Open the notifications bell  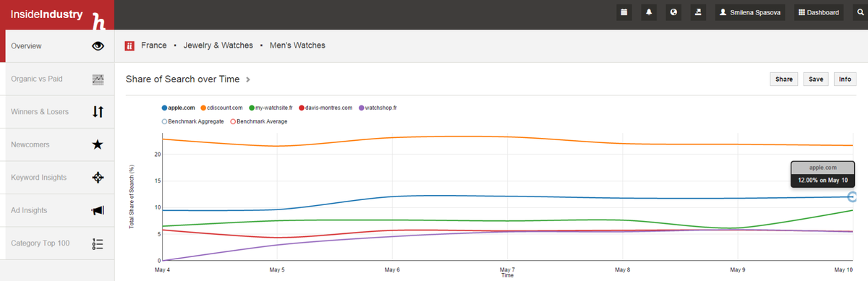click(649, 12)
